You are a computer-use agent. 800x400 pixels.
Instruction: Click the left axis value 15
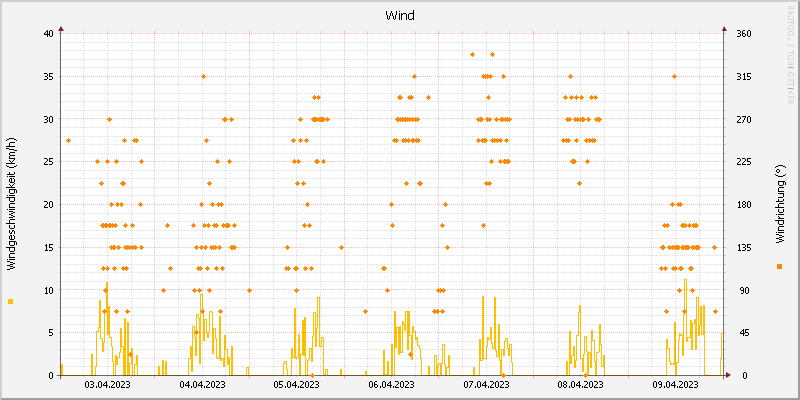click(48, 247)
